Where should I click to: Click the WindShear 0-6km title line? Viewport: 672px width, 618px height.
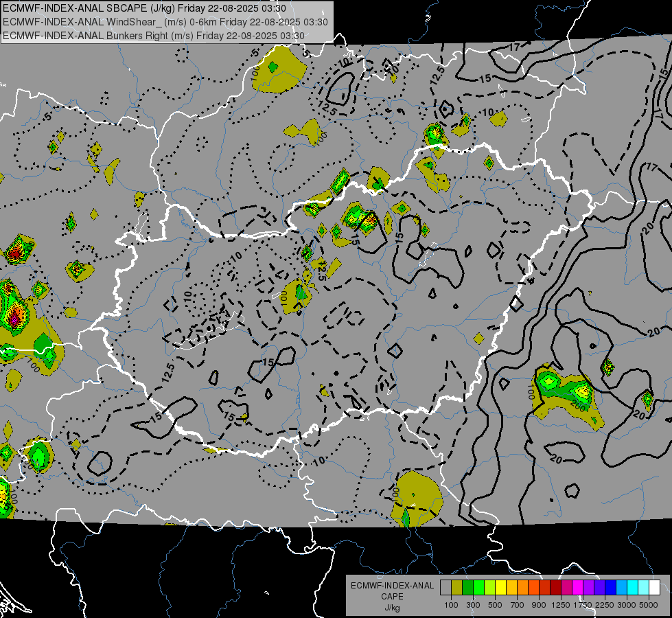(x=165, y=22)
